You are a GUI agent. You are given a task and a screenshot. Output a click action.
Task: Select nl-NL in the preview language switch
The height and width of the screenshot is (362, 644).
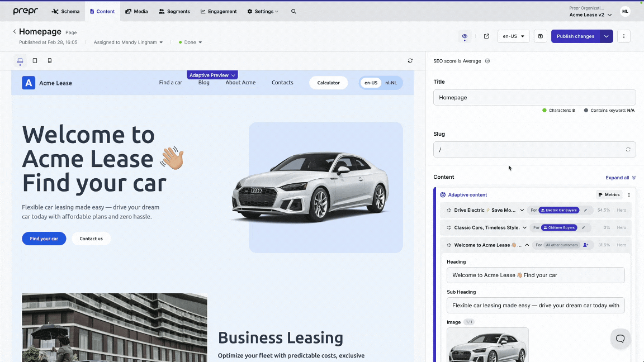pyautogui.click(x=391, y=83)
